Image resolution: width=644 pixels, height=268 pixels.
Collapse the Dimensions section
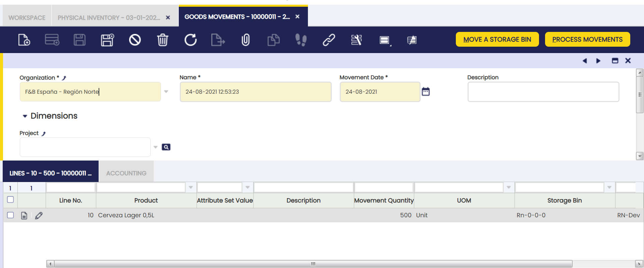coord(25,116)
